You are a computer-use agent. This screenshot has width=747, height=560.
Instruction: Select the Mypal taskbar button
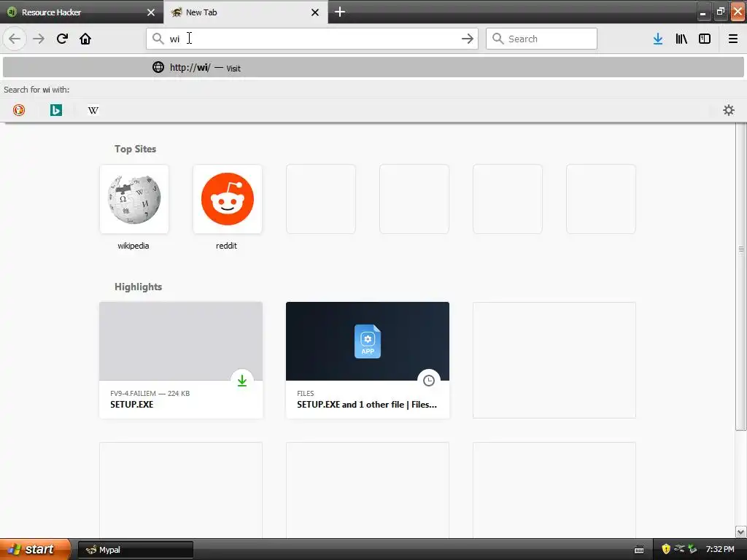135,550
